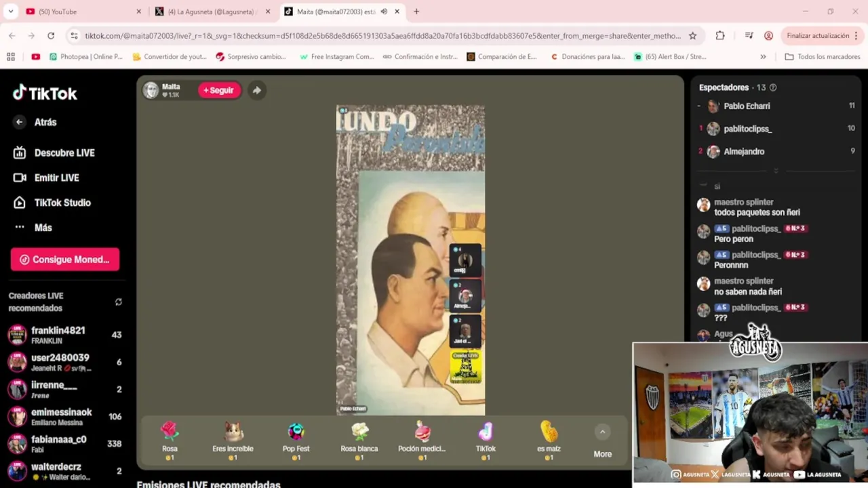Open Convertidor de yout... bookmark
The height and width of the screenshot is (488, 868).
[x=170, y=57]
